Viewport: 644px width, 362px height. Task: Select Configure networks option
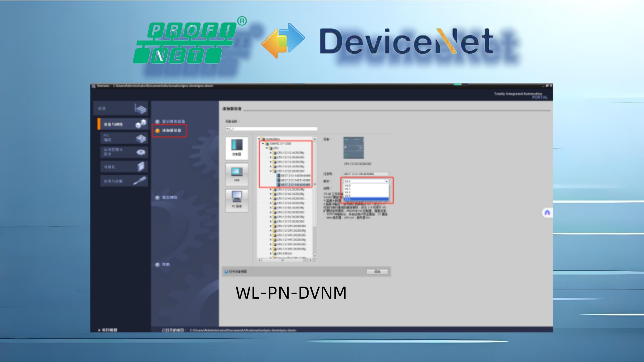pyautogui.click(x=157, y=198)
